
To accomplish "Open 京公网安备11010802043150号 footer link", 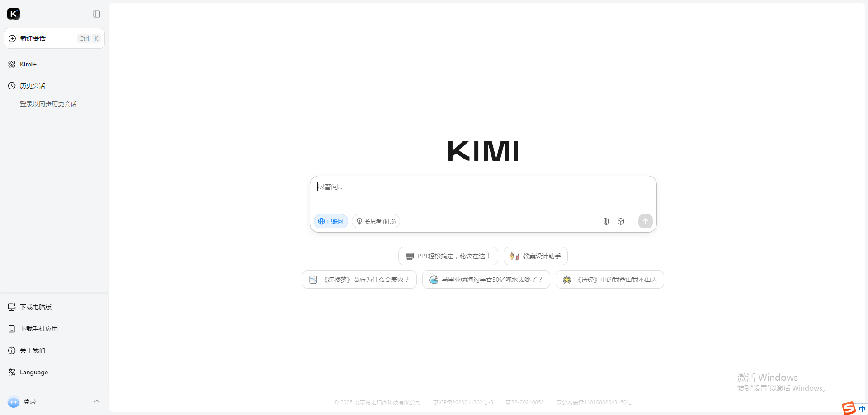I will click(594, 402).
